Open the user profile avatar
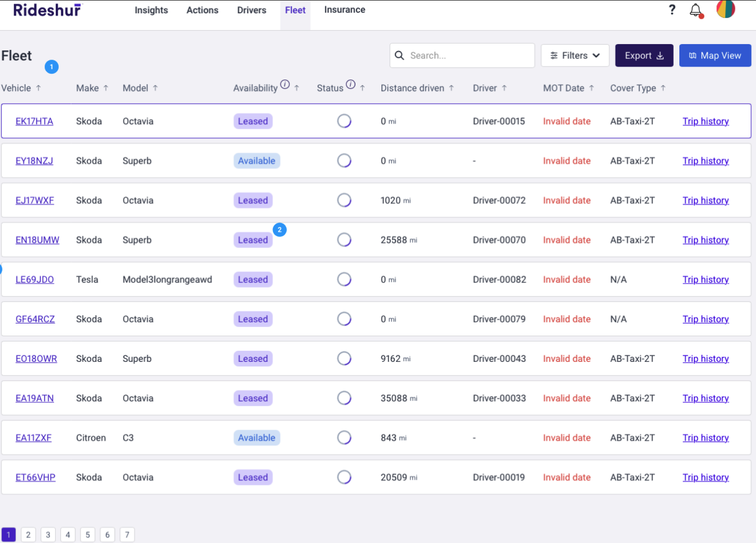This screenshot has width=756, height=543. tap(726, 9)
